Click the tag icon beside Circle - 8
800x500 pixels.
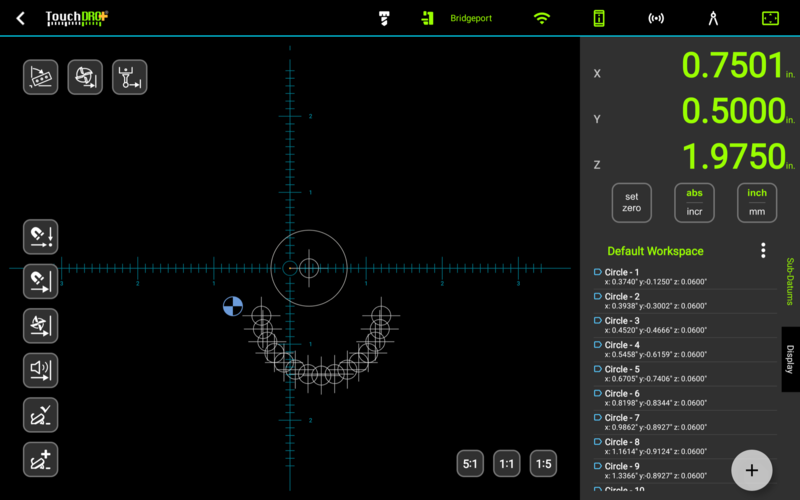pos(597,442)
